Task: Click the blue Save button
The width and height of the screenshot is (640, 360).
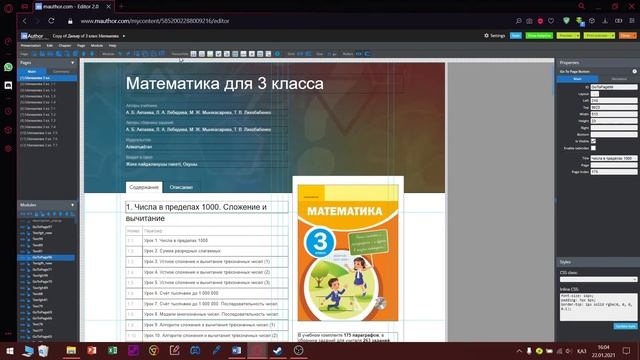Action: (x=516, y=36)
